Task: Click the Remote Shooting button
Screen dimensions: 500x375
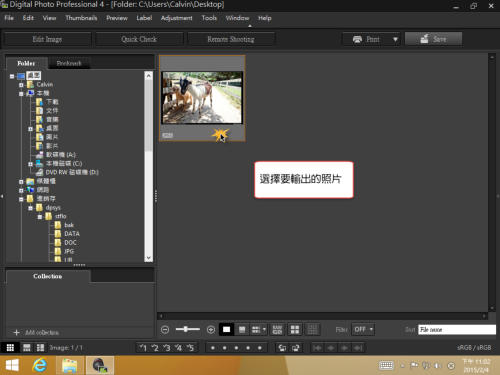Action: tap(231, 39)
